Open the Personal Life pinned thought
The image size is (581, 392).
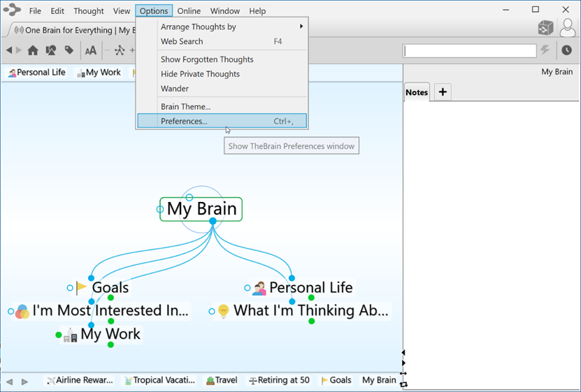tap(36, 73)
